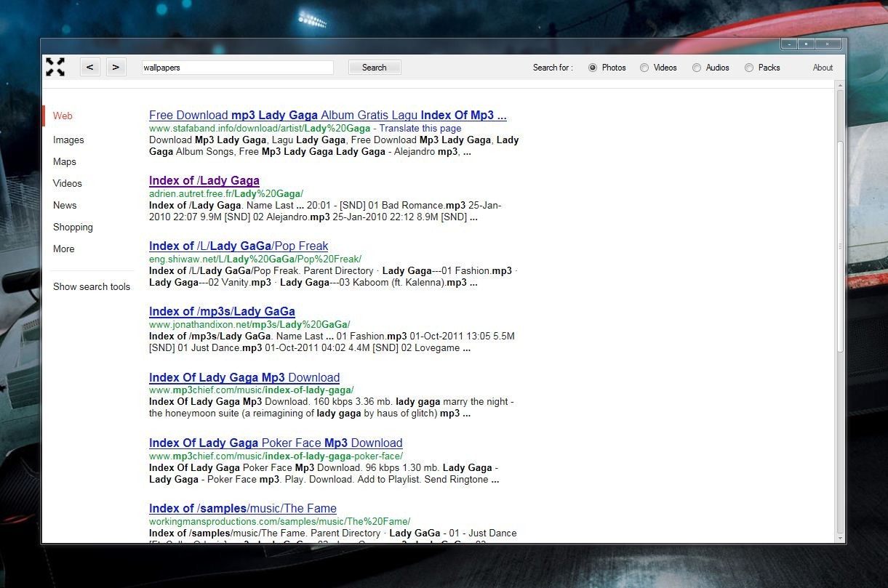
Task: Click the Search button
Action: pyautogui.click(x=375, y=68)
